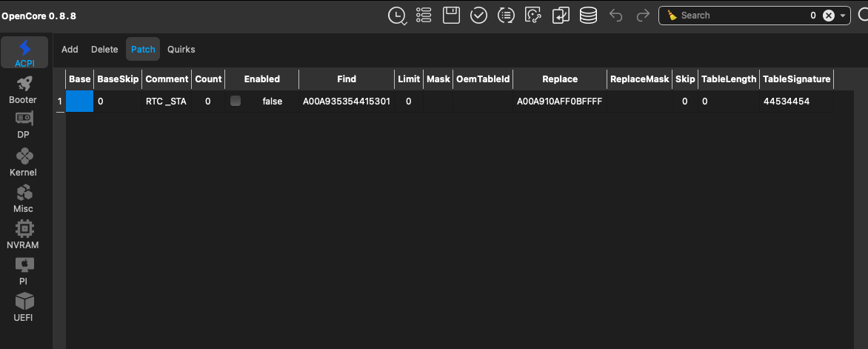The height and width of the screenshot is (349, 868).
Task: Click the Enabled column header
Action: [x=262, y=79]
